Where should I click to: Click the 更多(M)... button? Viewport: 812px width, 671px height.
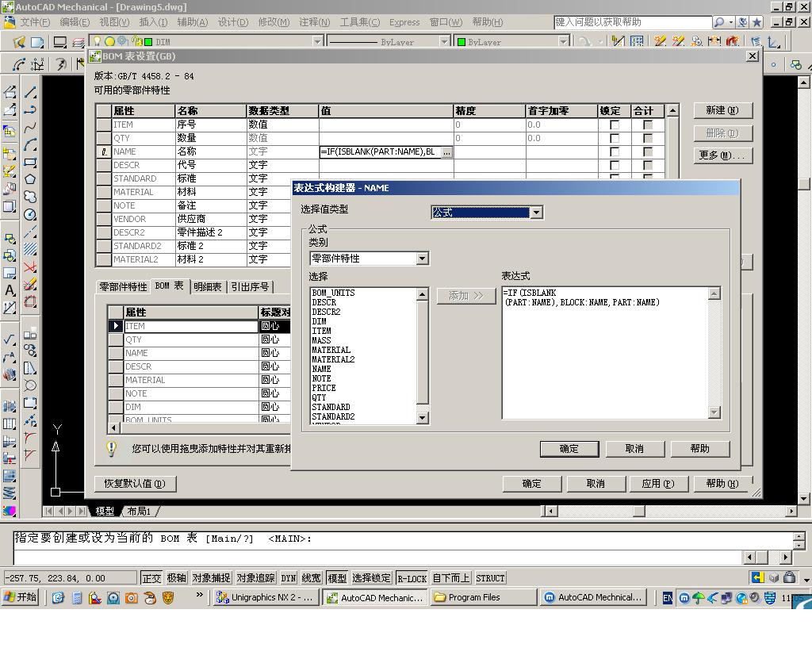722,155
